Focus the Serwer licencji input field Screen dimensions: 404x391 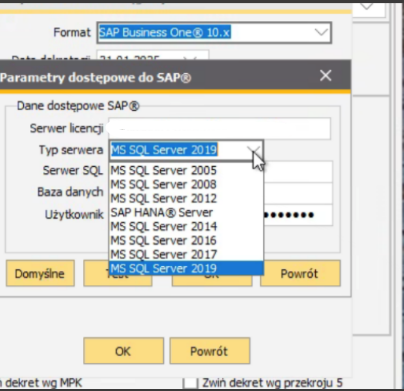[x=219, y=128]
